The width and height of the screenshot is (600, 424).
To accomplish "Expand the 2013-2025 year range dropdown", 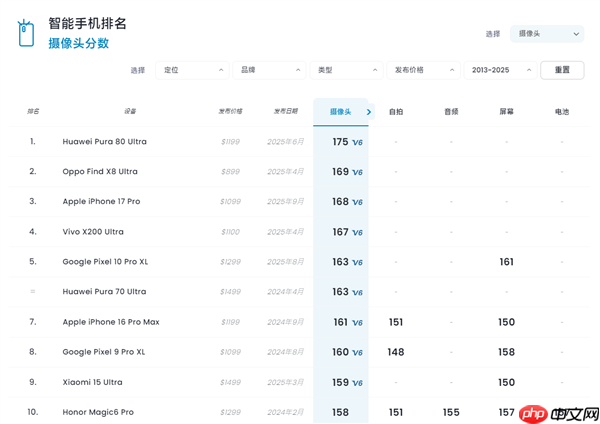I will coord(500,70).
